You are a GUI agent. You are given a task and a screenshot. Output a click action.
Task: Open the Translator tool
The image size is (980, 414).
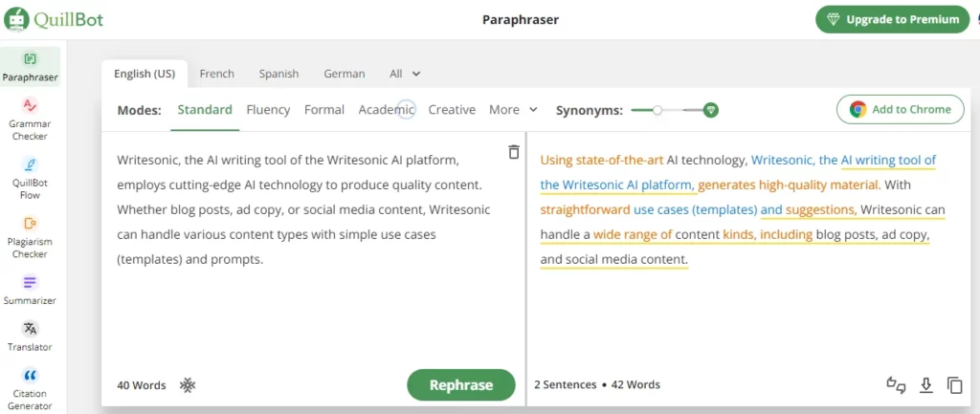pos(30,337)
